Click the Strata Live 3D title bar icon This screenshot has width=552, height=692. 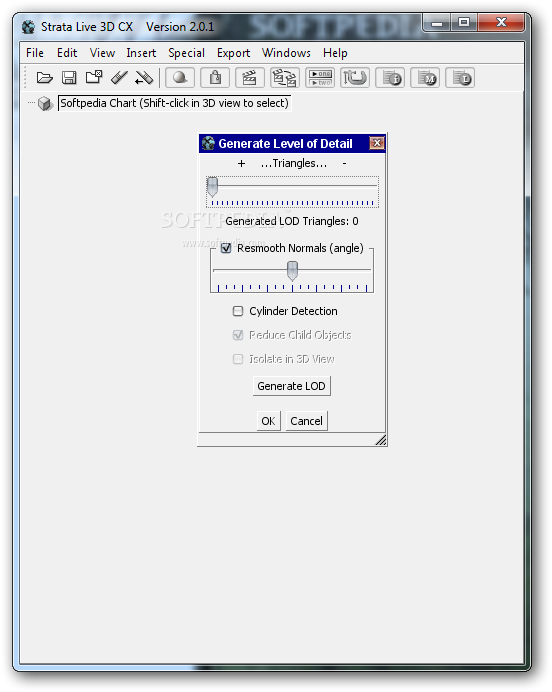[x=28, y=27]
